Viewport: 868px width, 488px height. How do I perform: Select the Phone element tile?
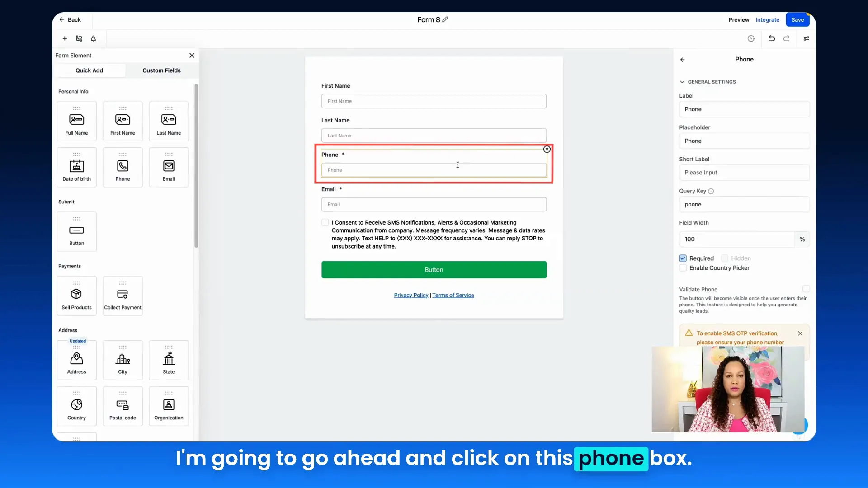[x=123, y=167]
